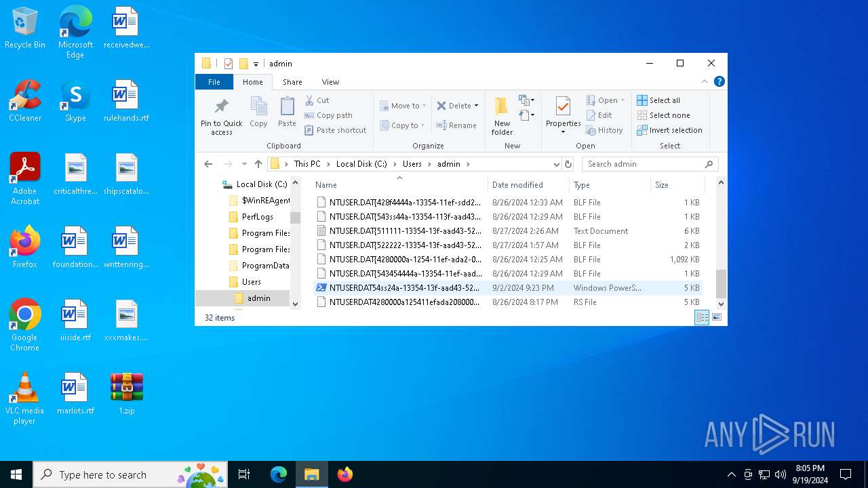Click the Up one level arrow
868x488 pixels.
[258, 164]
